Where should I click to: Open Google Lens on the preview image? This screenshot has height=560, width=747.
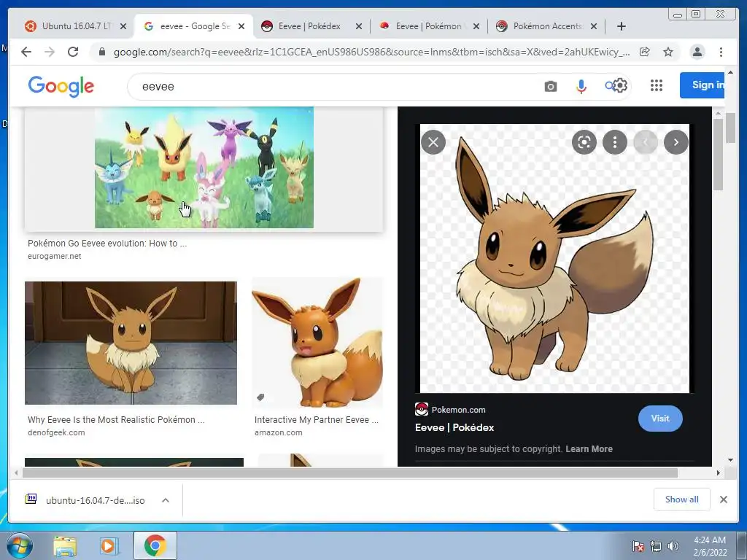[x=584, y=142]
